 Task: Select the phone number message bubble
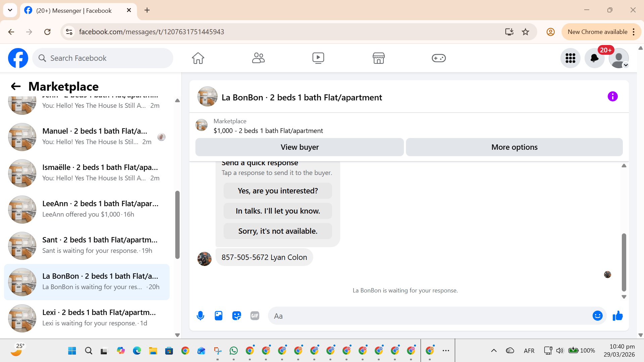[x=264, y=257]
